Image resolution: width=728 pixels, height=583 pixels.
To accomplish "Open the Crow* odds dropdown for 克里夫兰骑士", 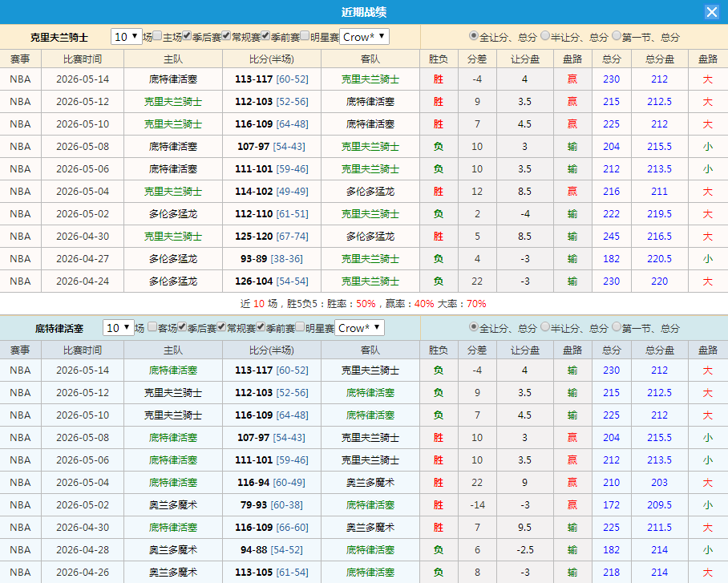I will pyautogui.click(x=365, y=37).
